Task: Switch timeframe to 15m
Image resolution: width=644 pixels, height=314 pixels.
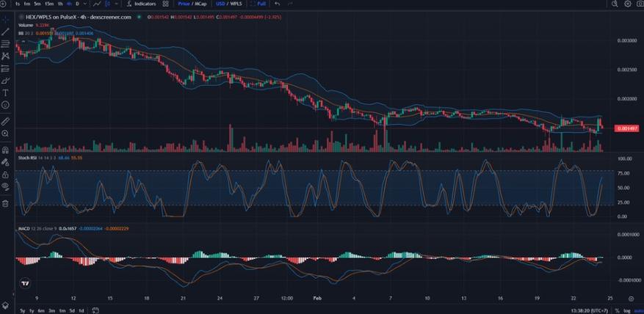Action: click(x=49, y=4)
